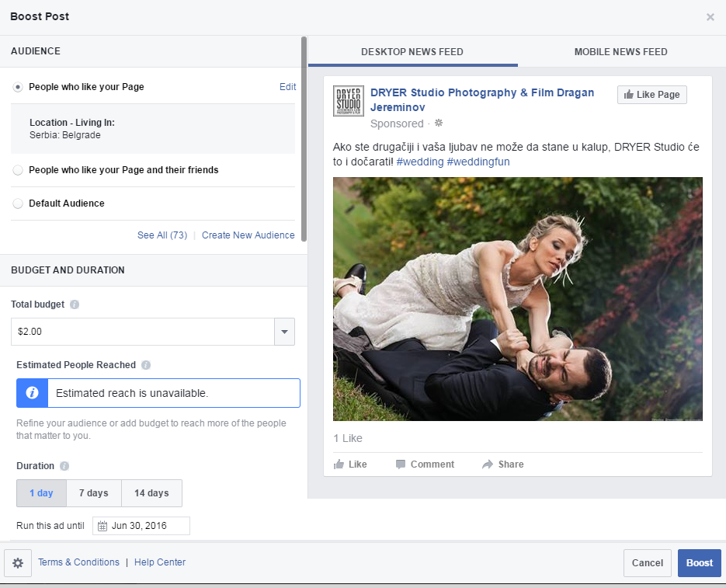
Task: Click the blue Boost button
Action: tap(699, 563)
